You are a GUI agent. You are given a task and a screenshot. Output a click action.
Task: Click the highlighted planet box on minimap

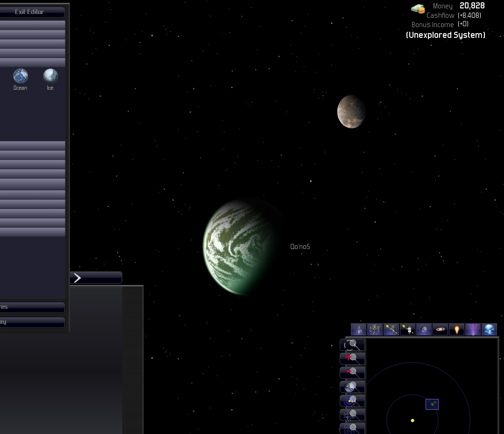pos(432,404)
